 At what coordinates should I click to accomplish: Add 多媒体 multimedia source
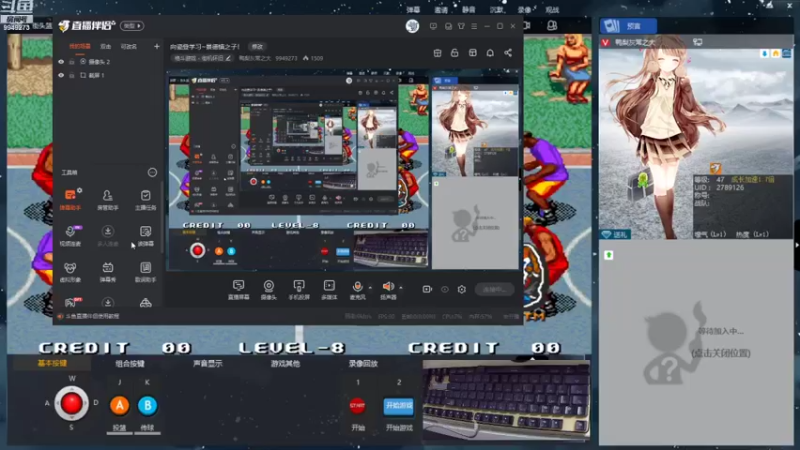point(329,289)
